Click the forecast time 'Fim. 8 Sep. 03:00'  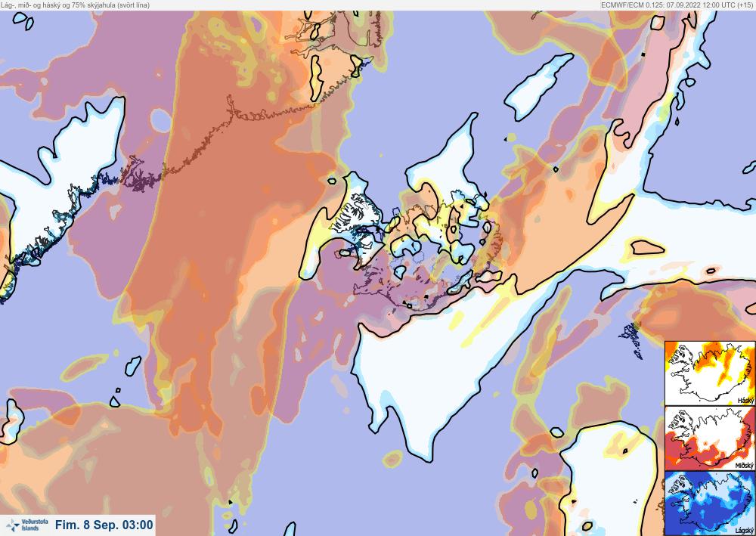tap(104, 525)
